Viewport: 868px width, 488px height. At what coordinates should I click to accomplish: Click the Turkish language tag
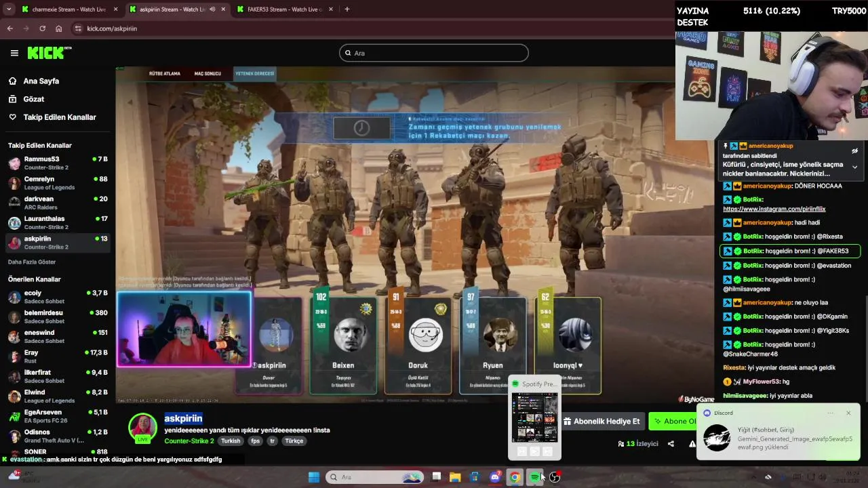coord(231,441)
